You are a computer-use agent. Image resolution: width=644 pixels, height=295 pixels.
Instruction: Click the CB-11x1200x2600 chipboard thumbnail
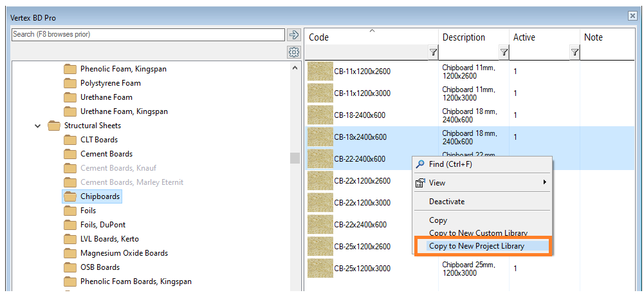click(x=320, y=71)
